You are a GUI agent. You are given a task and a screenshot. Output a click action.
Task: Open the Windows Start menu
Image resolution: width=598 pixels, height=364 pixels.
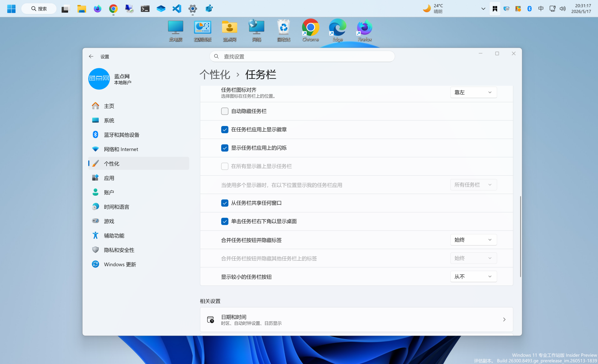(11, 9)
